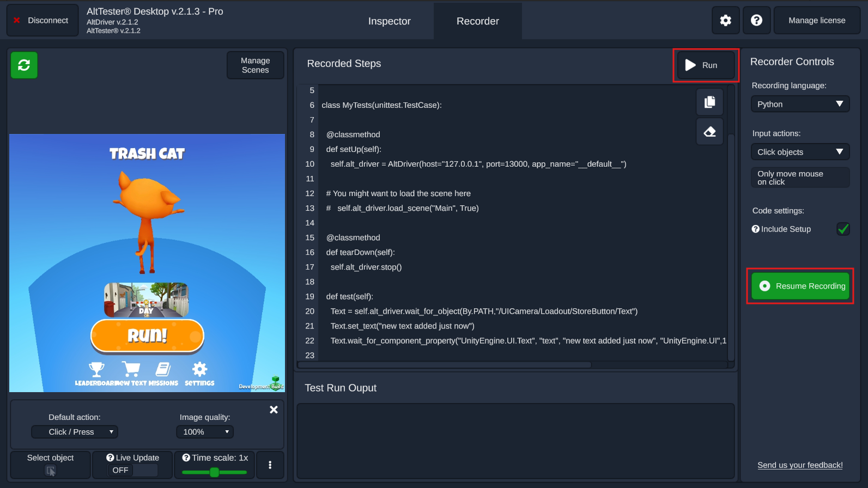This screenshot has width=868, height=488.
Task: Close the default action settings panel
Action: (274, 410)
